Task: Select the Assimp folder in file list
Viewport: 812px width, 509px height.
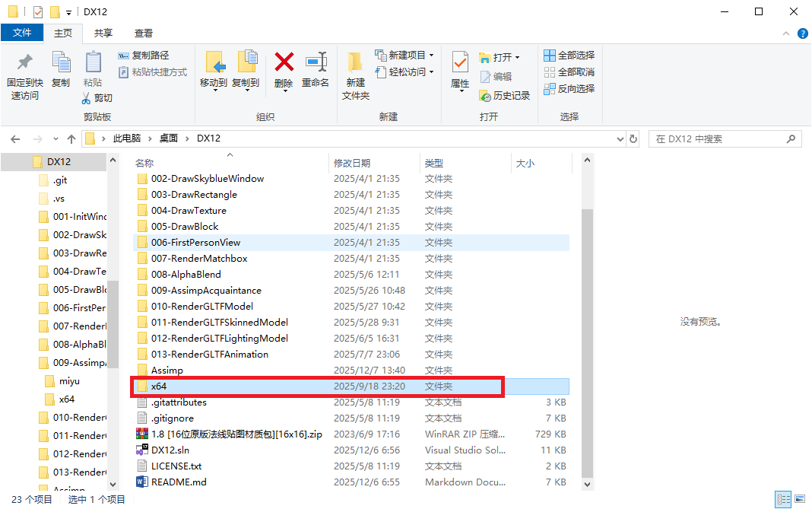Action: [351, 371]
